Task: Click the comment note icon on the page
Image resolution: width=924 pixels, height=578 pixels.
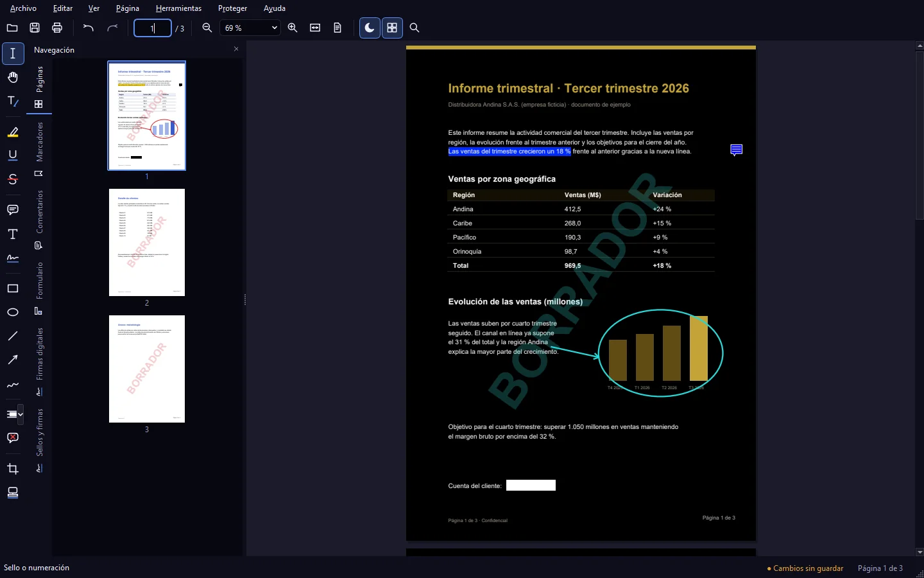Action: point(737,150)
